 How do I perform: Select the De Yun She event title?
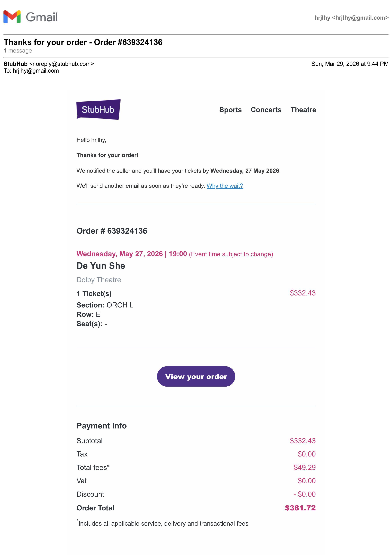[101, 266]
